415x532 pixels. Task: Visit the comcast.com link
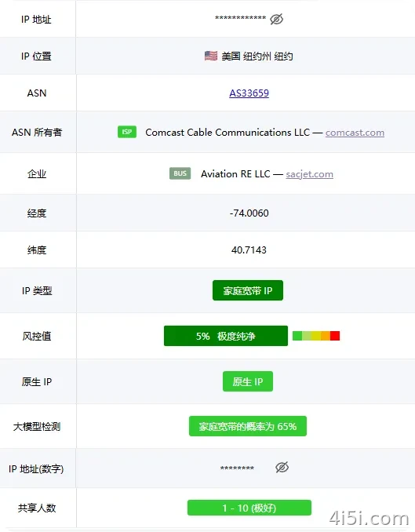[x=355, y=133]
